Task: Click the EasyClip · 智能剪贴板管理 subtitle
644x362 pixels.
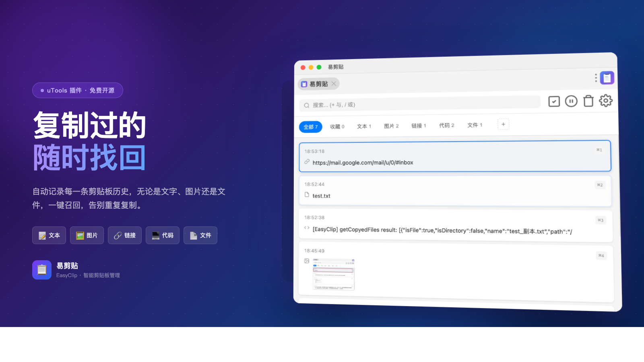Action: tap(88, 276)
